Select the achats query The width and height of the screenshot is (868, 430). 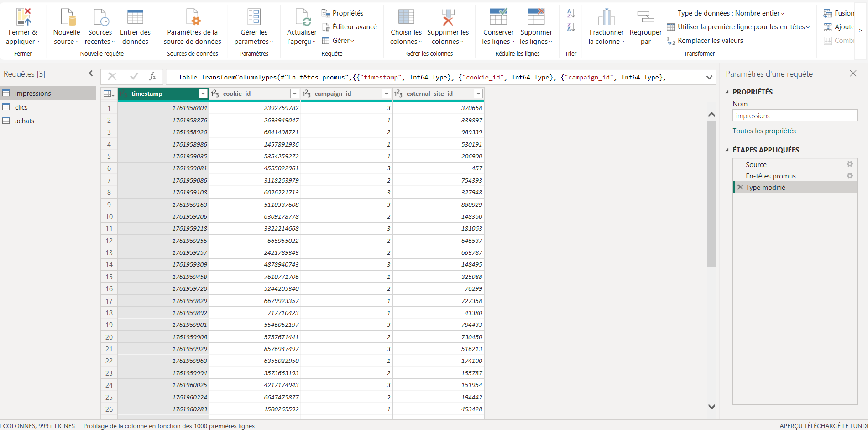[25, 121]
